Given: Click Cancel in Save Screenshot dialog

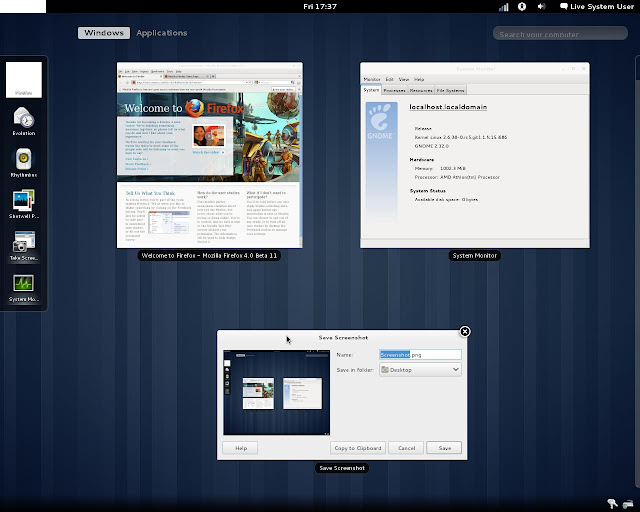Looking at the screenshot, I should pos(406,448).
